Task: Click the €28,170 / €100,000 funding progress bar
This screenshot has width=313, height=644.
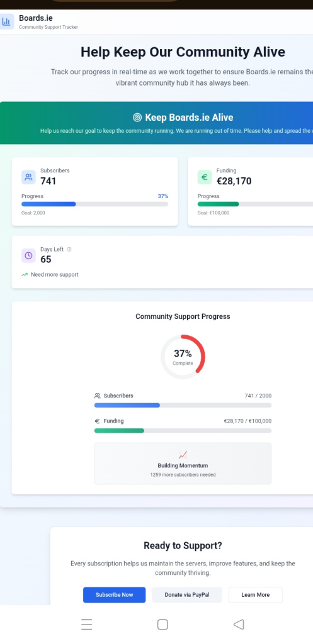Action: (183, 430)
